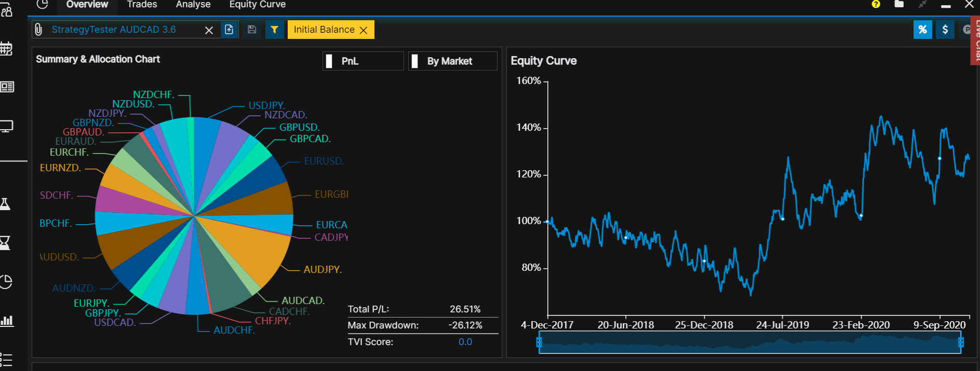Remove the Initial Balance filter tag
The width and height of the screenshot is (980, 371).
tap(364, 30)
